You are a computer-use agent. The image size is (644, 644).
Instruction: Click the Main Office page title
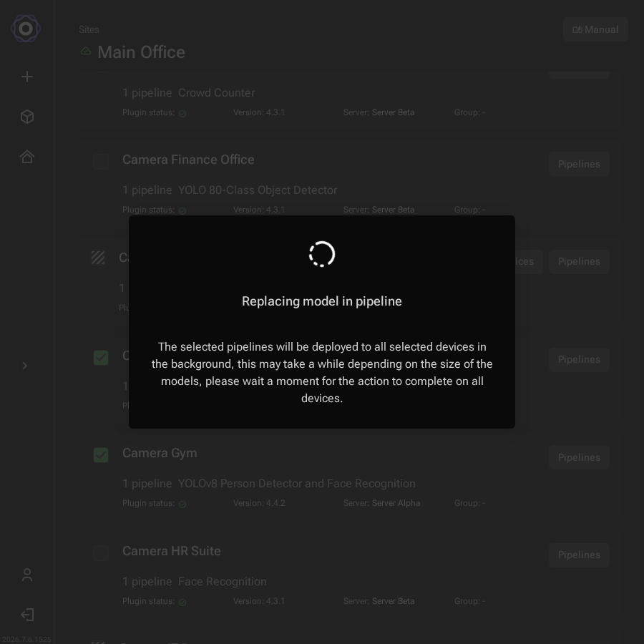(141, 52)
